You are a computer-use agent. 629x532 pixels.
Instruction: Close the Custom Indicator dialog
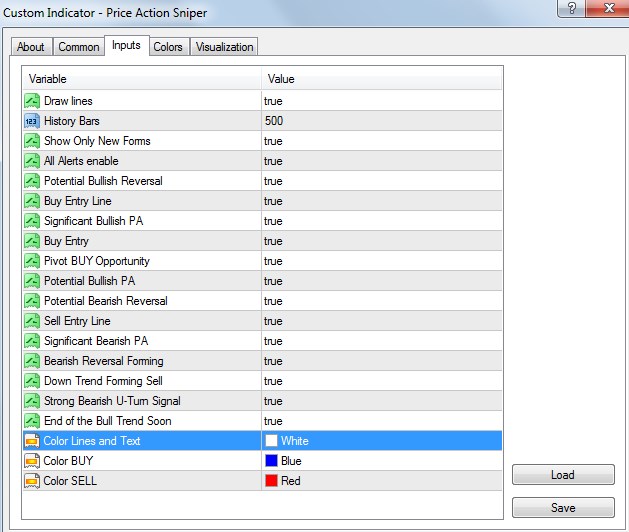click(607, 8)
